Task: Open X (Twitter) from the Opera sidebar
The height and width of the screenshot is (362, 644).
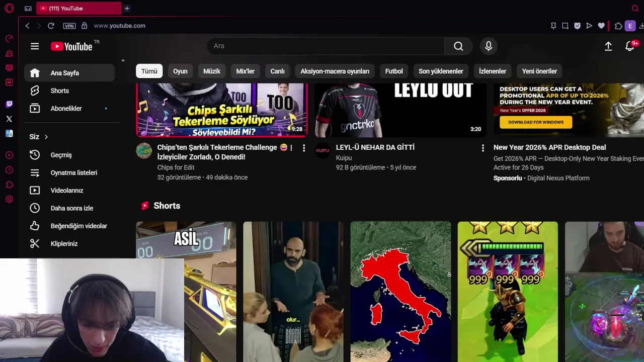Action: click(9, 119)
